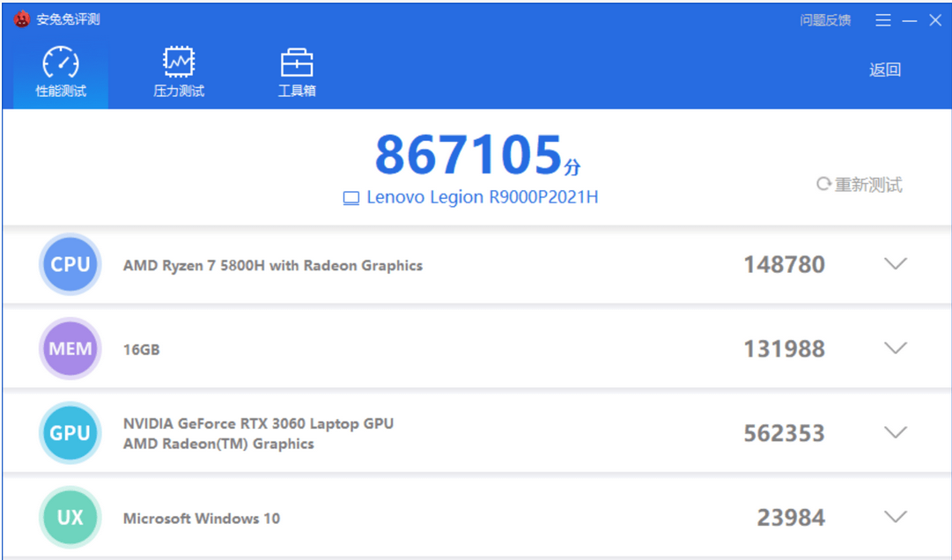Expand the CPU score details chevron

click(896, 264)
